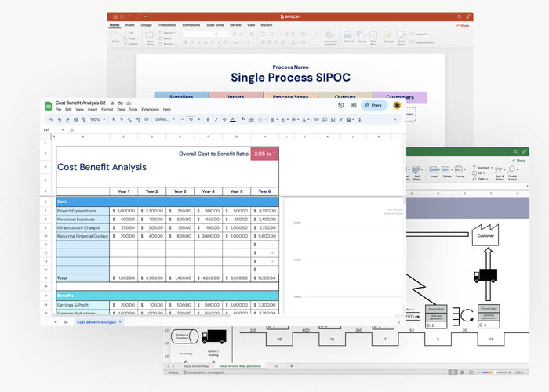This screenshot has width=549, height=392.
Task: Adjust the Excel zoom slider in status bar
Action: (x=496, y=372)
